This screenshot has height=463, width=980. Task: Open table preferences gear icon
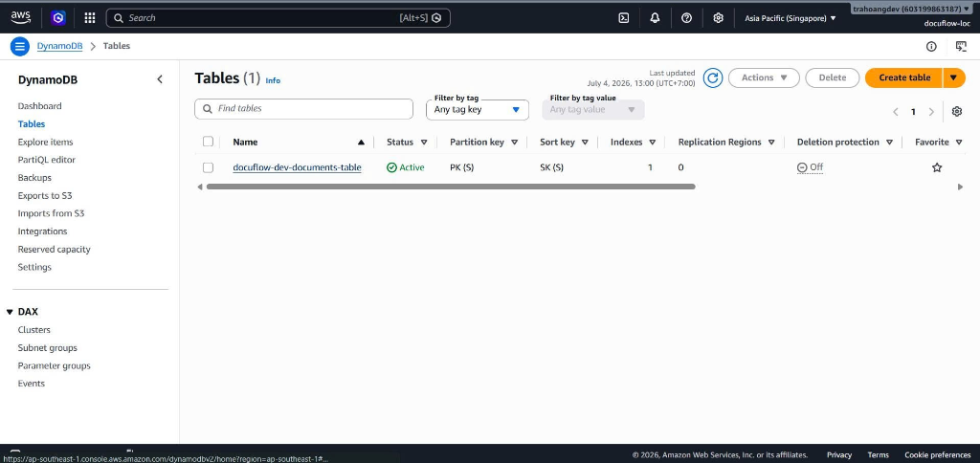(957, 111)
